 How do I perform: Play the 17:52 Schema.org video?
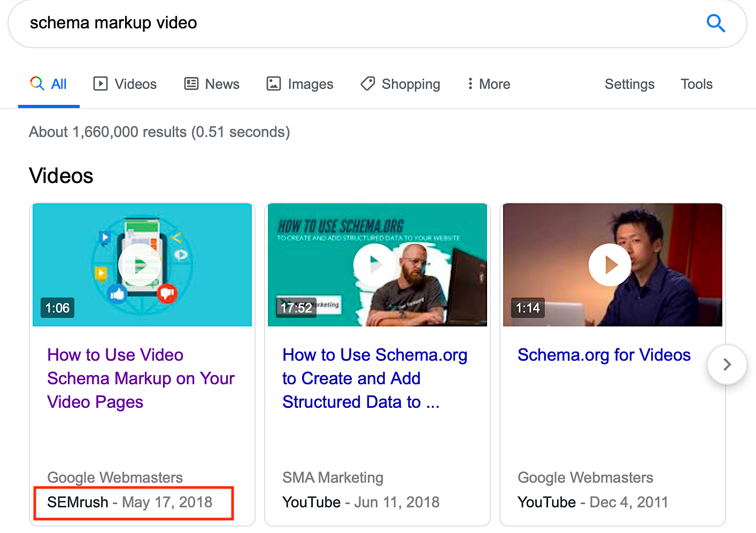click(x=377, y=265)
